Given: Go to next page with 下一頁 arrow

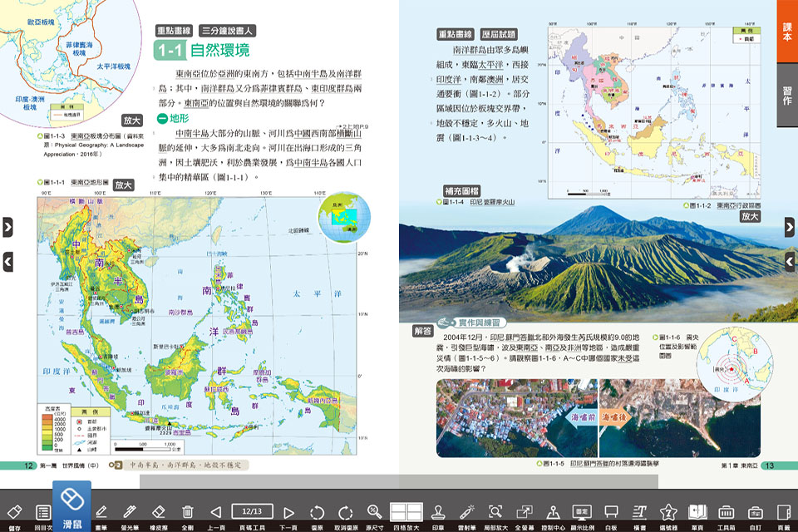Looking at the screenshot, I should [x=288, y=513].
